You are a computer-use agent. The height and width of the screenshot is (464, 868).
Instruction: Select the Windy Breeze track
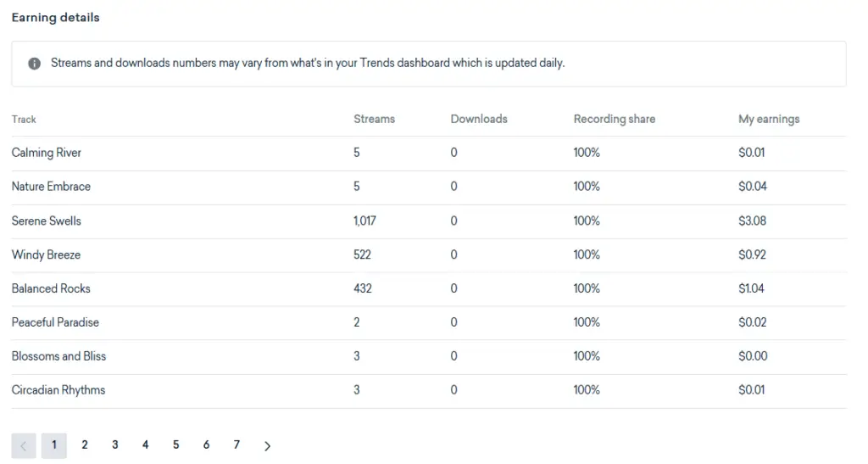[x=46, y=254]
